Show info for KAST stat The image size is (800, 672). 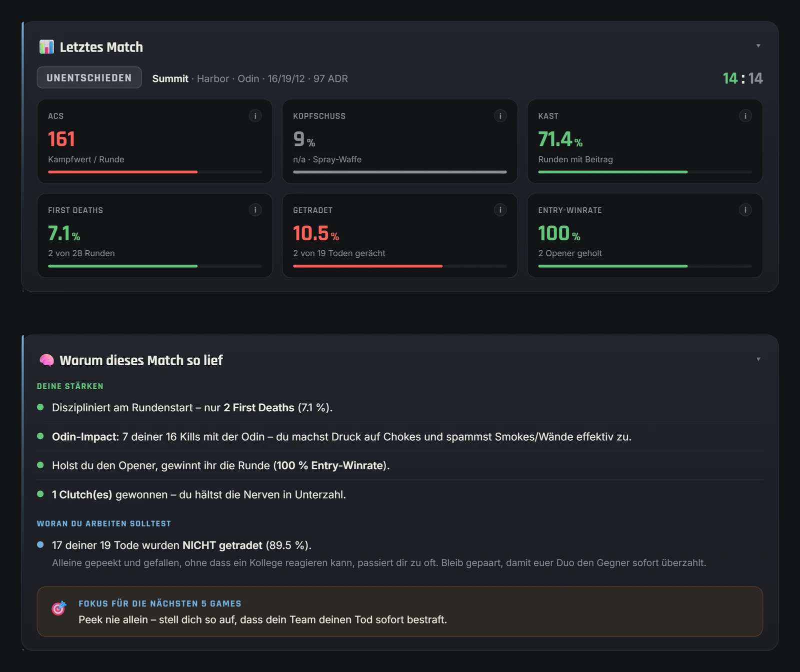(x=745, y=116)
